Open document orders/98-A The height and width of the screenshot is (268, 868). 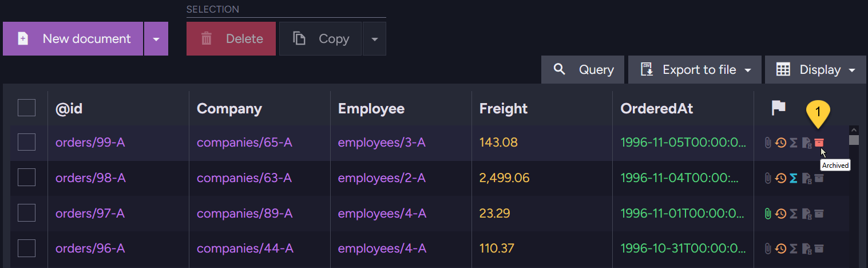pyautogui.click(x=90, y=178)
